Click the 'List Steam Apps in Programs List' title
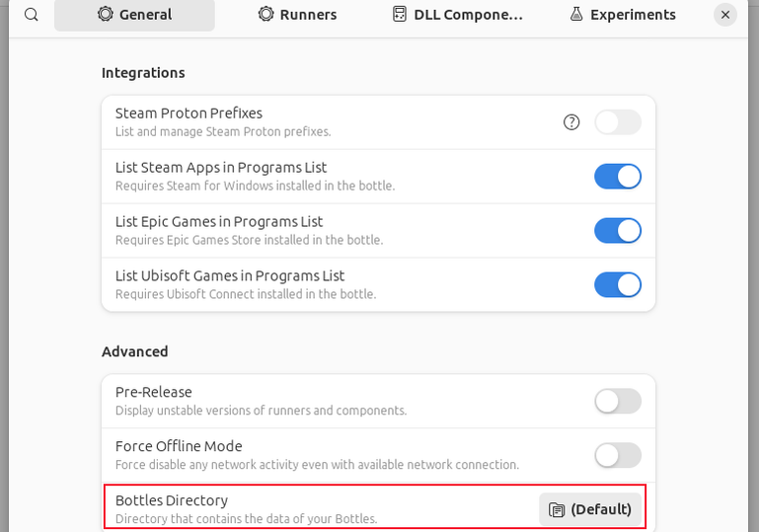The image size is (759, 532). coord(221,168)
